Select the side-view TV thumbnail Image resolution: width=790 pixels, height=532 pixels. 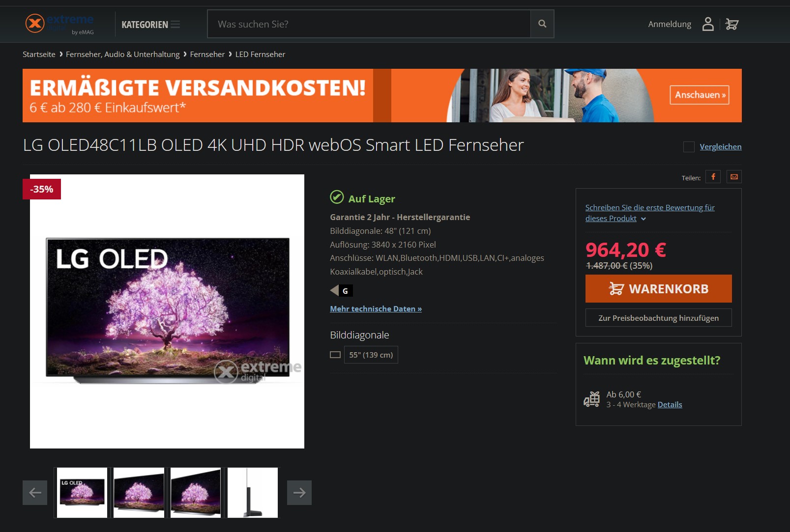(x=253, y=493)
